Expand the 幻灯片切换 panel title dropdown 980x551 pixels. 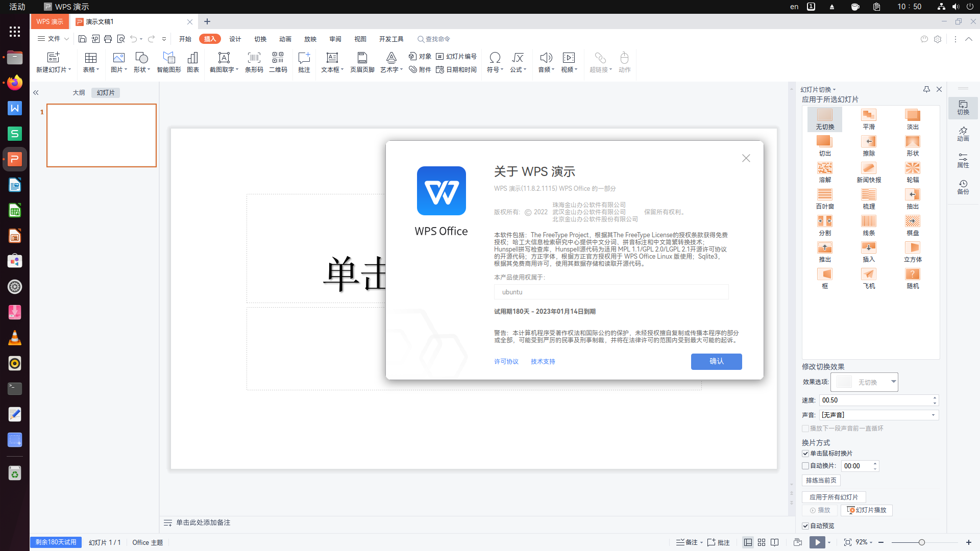tap(834, 90)
